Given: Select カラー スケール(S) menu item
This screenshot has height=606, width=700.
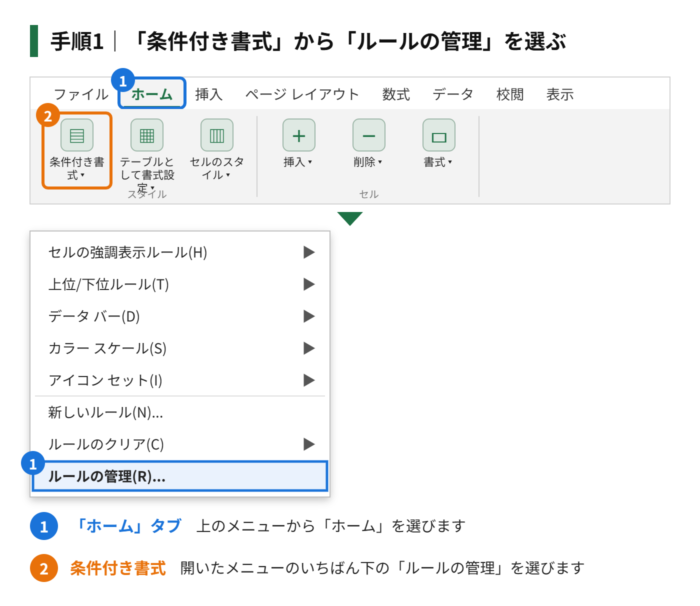Looking at the screenshot, I should click(x=180, y=348).
